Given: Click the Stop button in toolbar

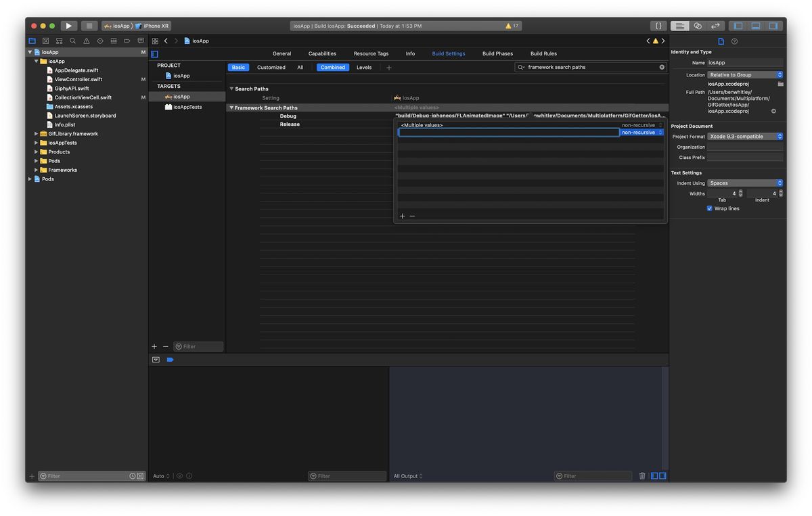Looking at the screenshot, I should (89, 26).
